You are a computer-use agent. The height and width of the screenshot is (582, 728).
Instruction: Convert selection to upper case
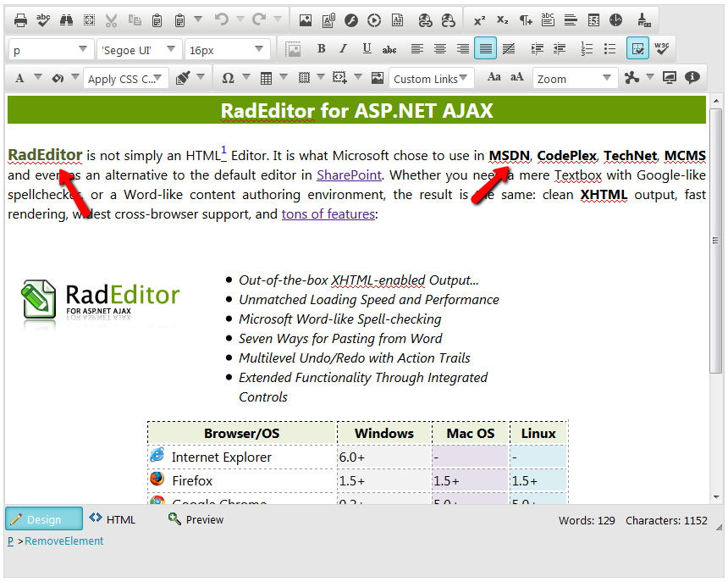click(x=516, y=77)
